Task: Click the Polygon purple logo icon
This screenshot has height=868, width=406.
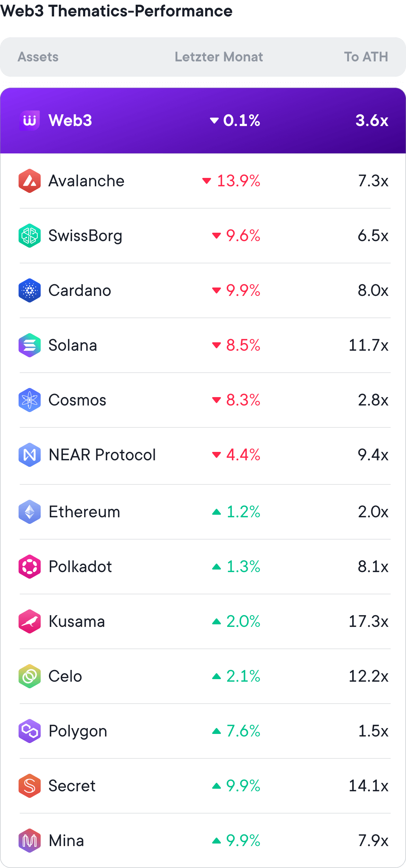Action: point(30,731)
